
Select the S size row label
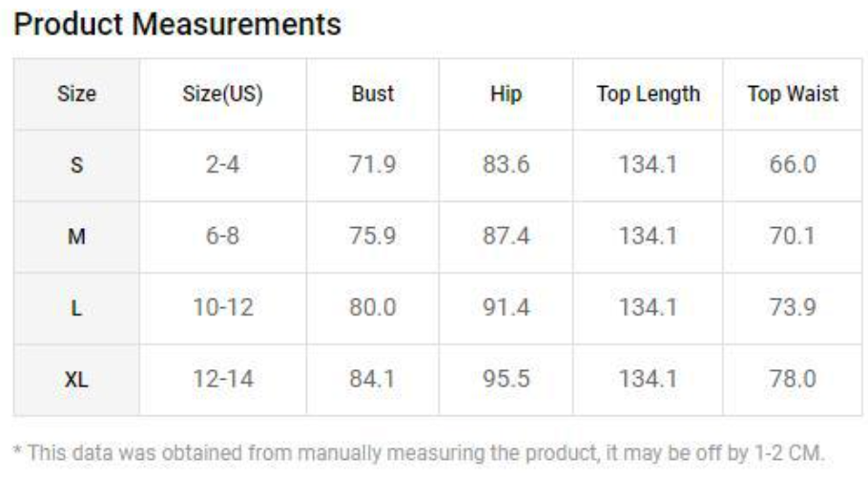pos(76,165)
